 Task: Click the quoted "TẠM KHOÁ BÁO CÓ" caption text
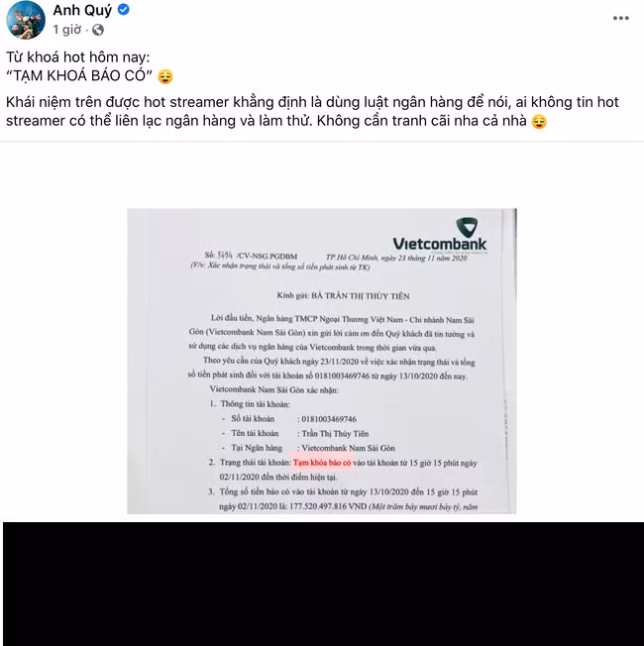pos(79,76)
